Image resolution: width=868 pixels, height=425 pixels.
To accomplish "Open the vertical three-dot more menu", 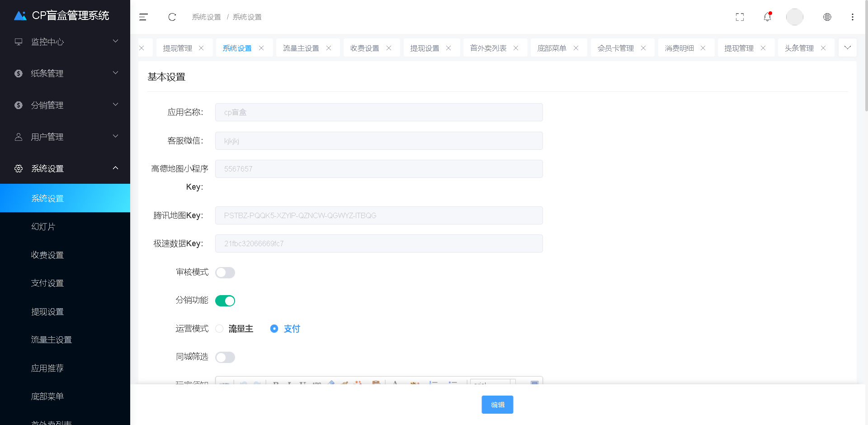I will 852,17.
